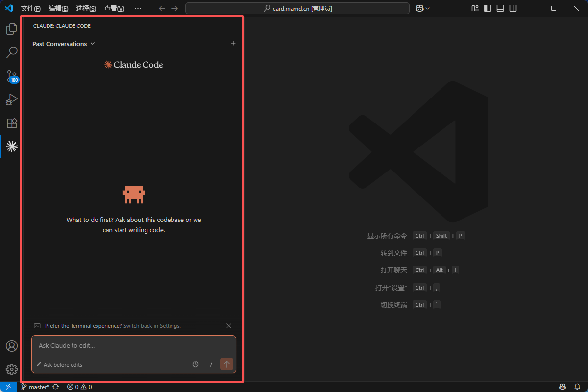Open Run and Debug view

click(x=12, y=99)
